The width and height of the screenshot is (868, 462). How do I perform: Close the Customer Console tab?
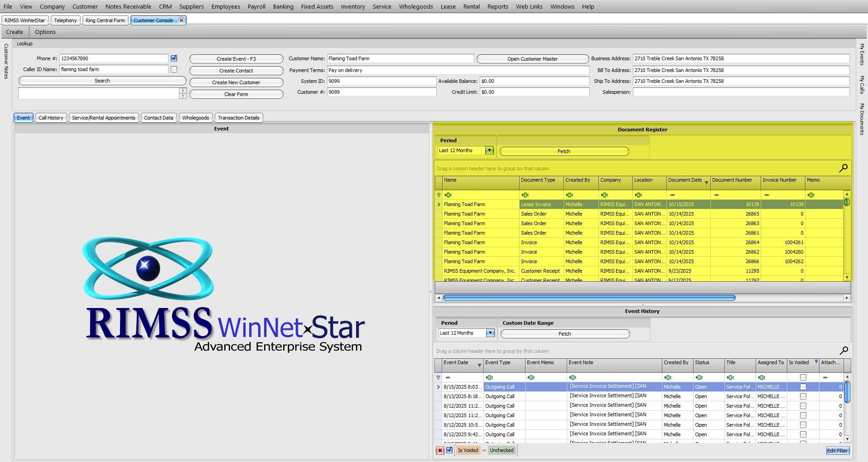tap(181, 20)
